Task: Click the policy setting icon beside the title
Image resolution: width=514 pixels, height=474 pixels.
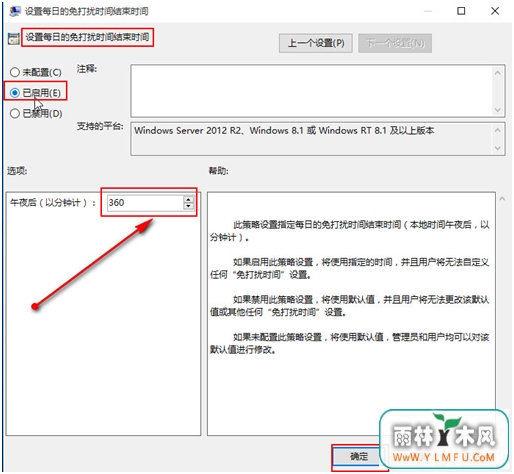Action: [14, 38]
